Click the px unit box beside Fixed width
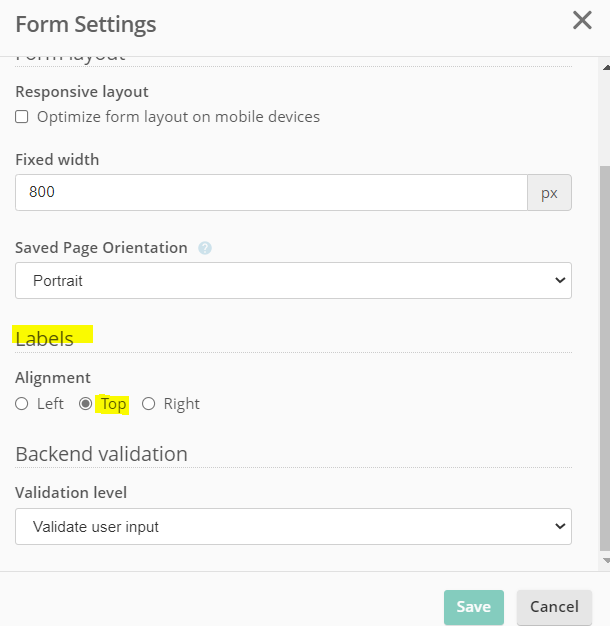Screen dimensions: 610x626 (549, 193)
